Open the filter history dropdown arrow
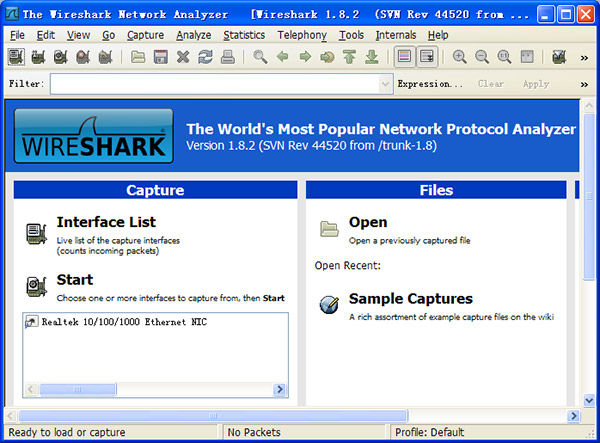The width and height of the screenshot is (600, 443). click(x=385, y=84)
